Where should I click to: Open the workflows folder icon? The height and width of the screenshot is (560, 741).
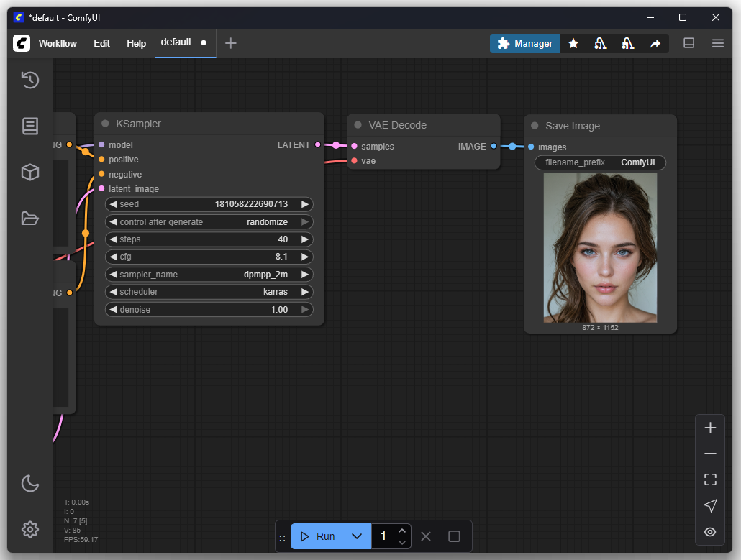(x=29, y=219)
